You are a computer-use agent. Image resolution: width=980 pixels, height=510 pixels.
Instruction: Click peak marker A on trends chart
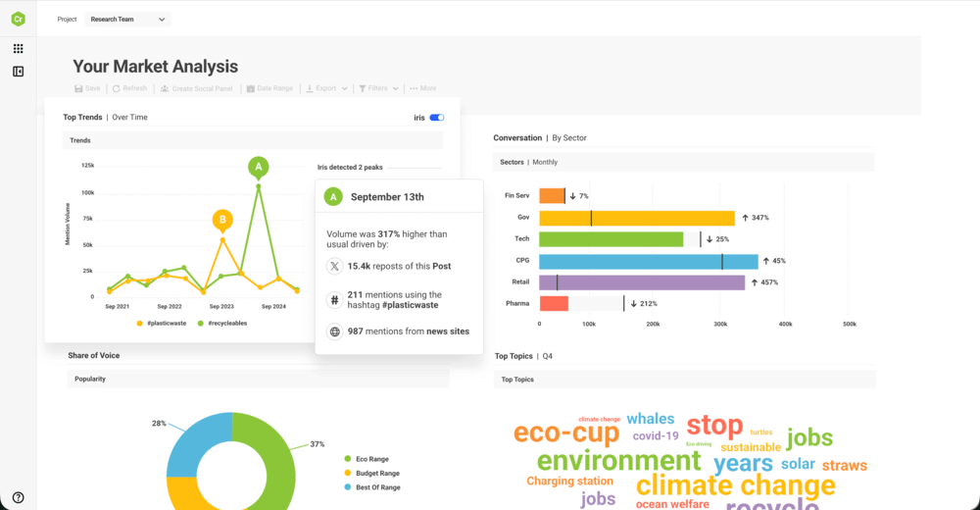tap(258, 167)
